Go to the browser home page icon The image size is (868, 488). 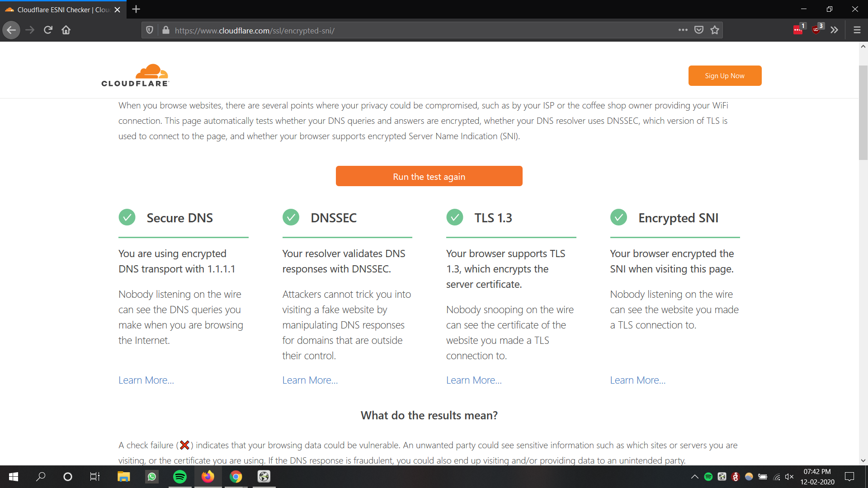click(66, 30)
